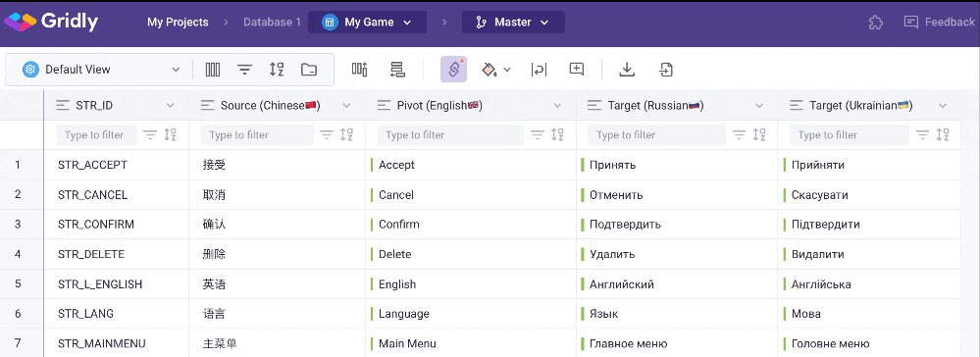The height and width of the screenshot is (357, 980).
Task: Select the Chinese cell '删除'
Action: click(x=278, y=254)
